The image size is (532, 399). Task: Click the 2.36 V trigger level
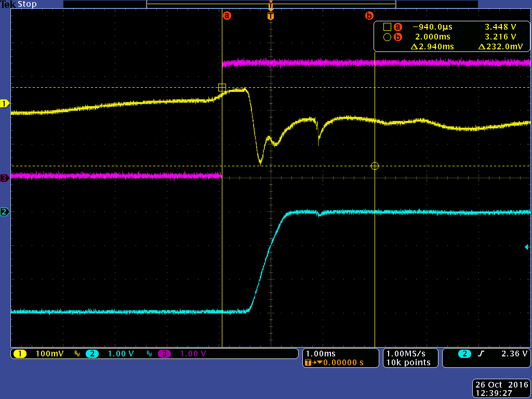pos(514,354)
